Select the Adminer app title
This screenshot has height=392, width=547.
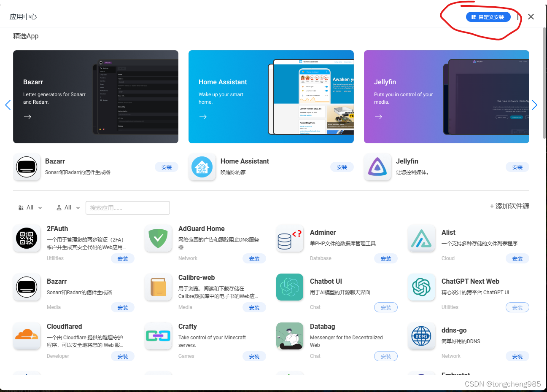(323, 233)
